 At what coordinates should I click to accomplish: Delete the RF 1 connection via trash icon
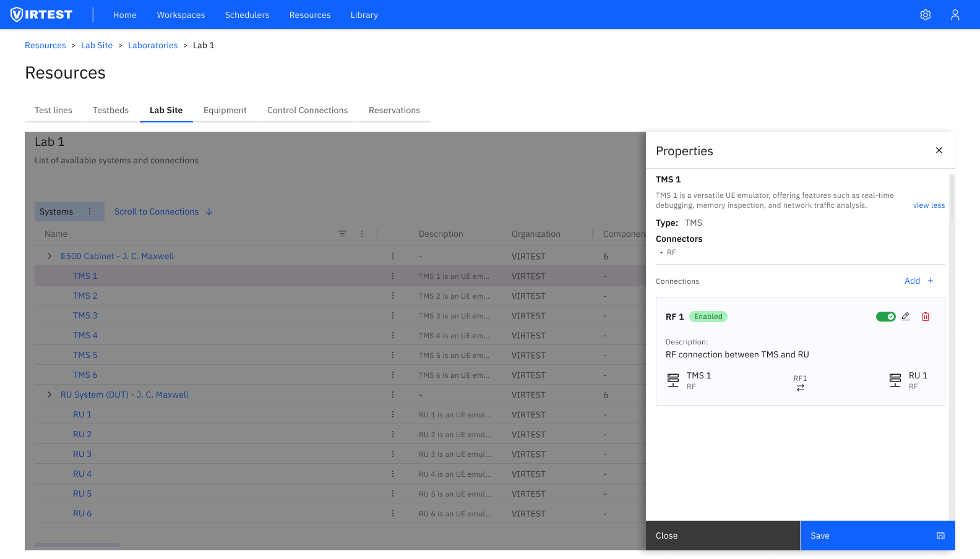pos(926,317)
